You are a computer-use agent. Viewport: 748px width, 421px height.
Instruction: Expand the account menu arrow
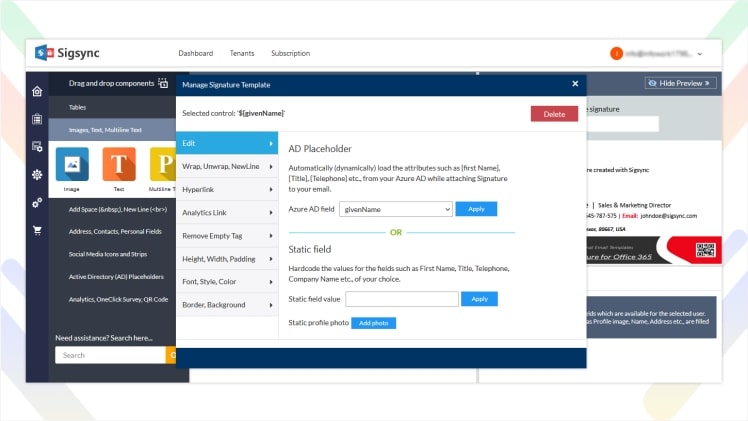pyautogui.click(x=700, y=54)
